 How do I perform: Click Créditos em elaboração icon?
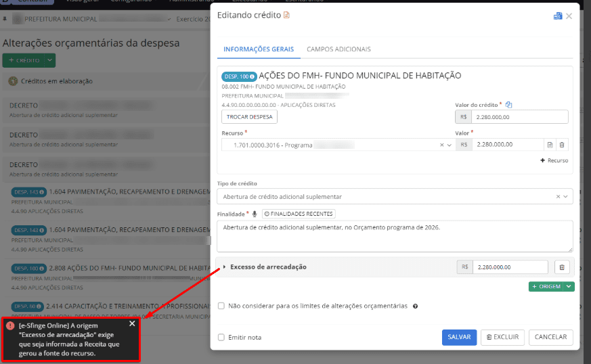coord(13,81)
